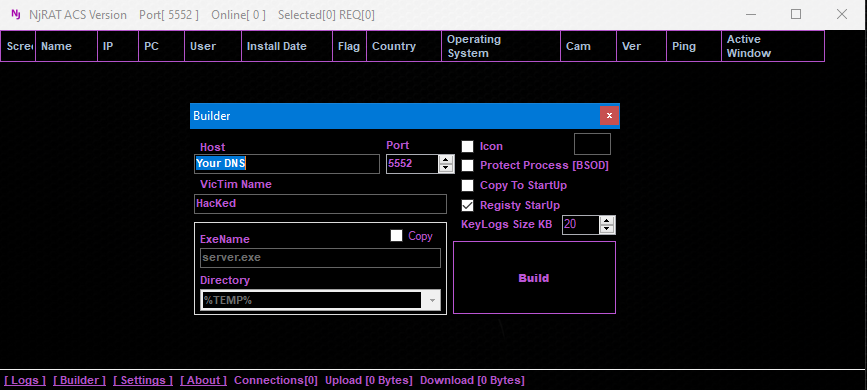The image size is (867, 390).
Task: Open the [ About ] link
Action: 203,381
